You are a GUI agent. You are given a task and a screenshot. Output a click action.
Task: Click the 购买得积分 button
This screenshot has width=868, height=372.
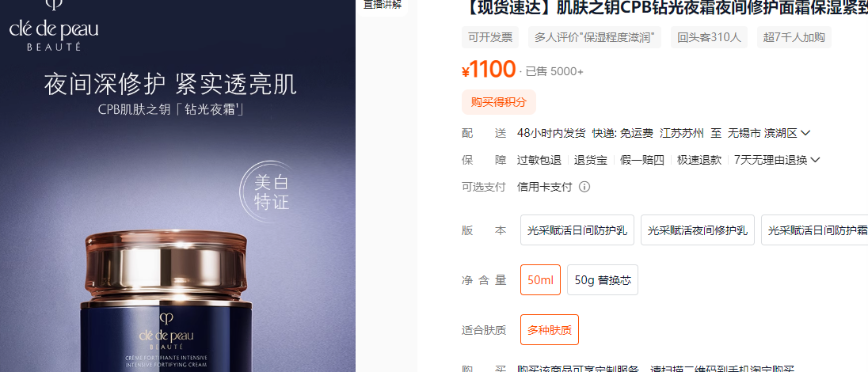[x=499, y=102]
